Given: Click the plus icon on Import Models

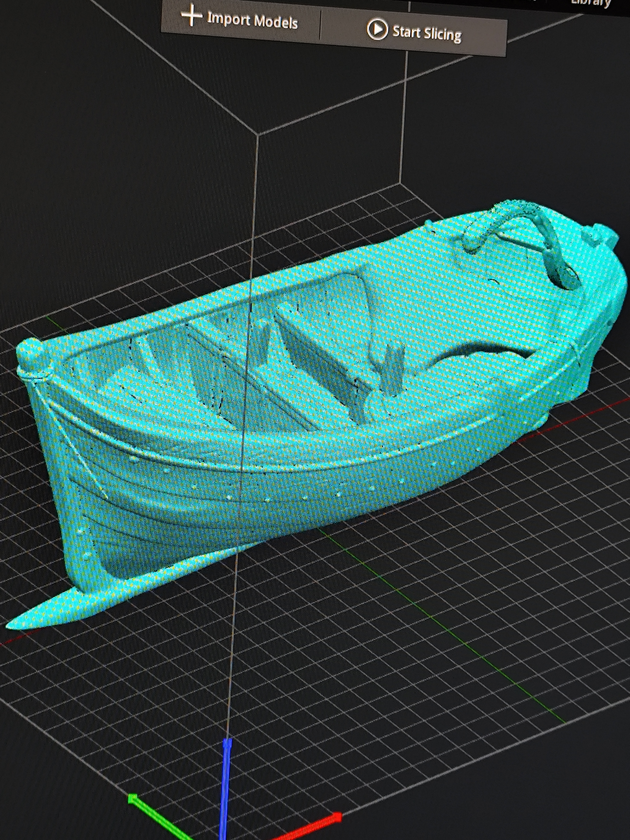Looking at the screenshot, I should pyautogui.click(x=192, y=16).
